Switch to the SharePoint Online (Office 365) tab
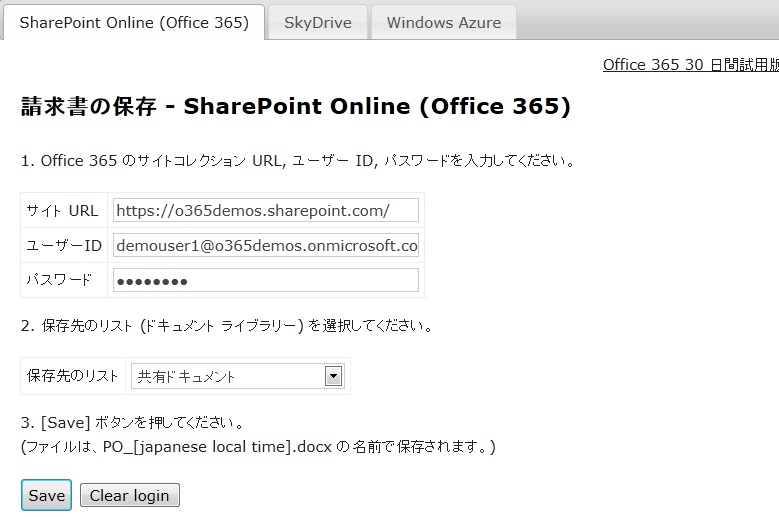This screenshot has width=779, height=517. [x=134, y=22]
